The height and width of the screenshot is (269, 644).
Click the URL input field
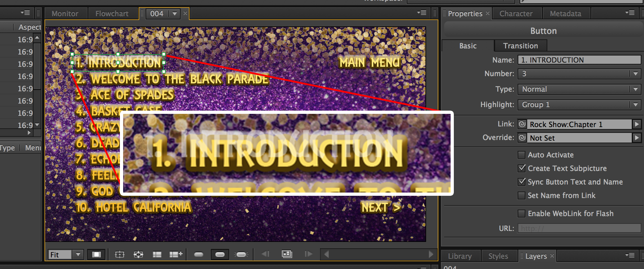tap(579, 228)
